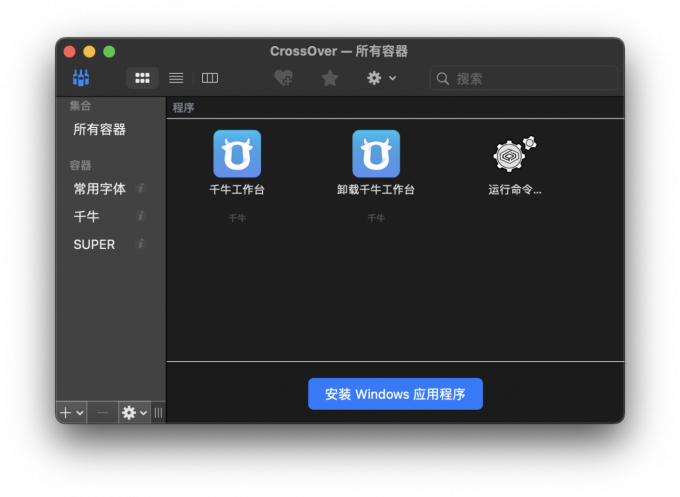Select the 运行命令... gear icon
Viewport: 680px width, 497px height.
click(515, 154)
